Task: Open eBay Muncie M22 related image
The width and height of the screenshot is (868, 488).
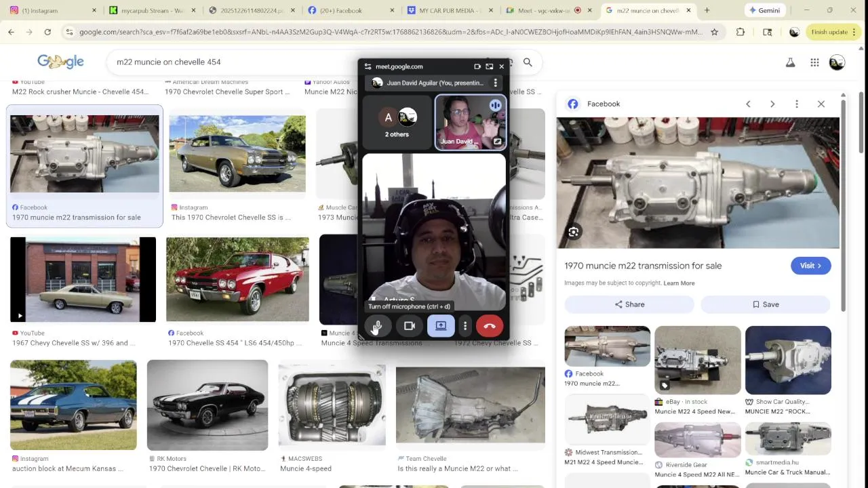Action: tap(697, 360)
